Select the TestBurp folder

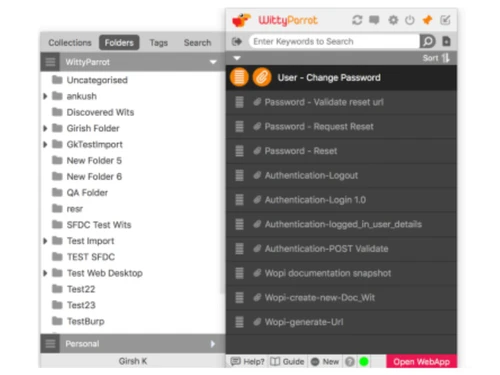[x=86, y=321]
